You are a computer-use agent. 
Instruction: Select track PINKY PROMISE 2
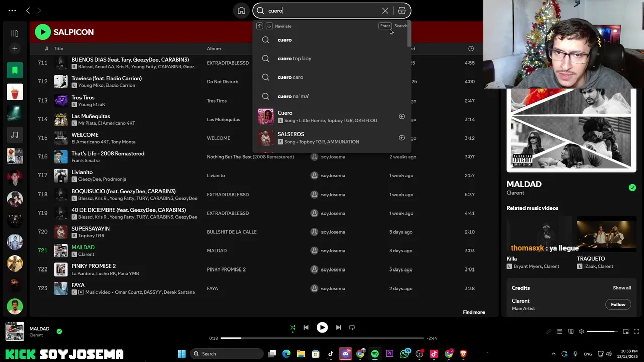click(x=94, y=266)
